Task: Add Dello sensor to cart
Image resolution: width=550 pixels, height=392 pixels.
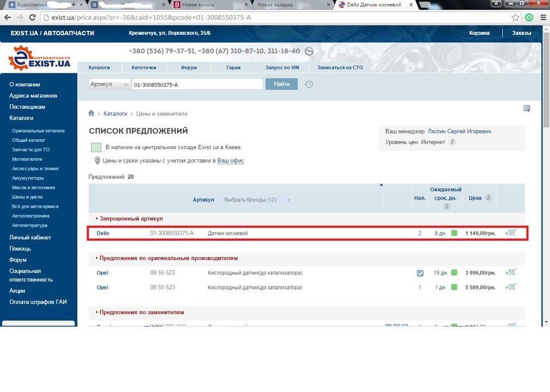Action: point(510,233)
